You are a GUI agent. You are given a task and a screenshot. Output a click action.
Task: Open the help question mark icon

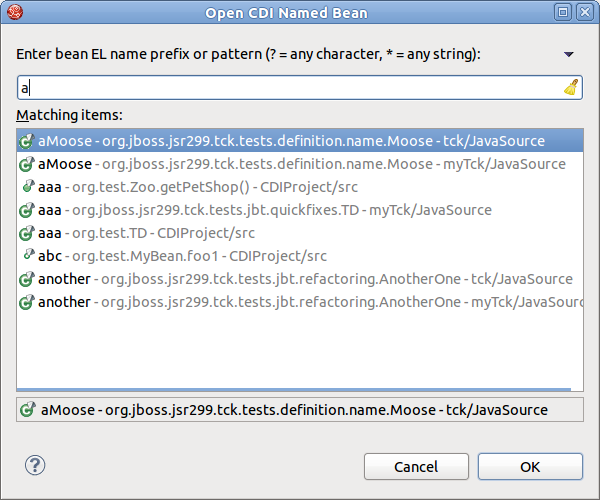pyautogui.click(x=35, y=464)
